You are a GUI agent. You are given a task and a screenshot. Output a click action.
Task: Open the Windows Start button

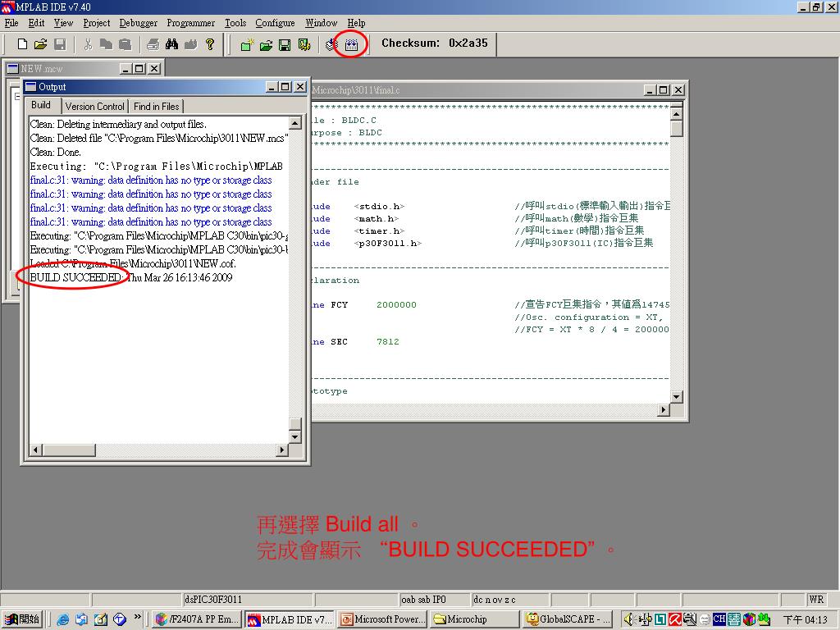(22, 619)
